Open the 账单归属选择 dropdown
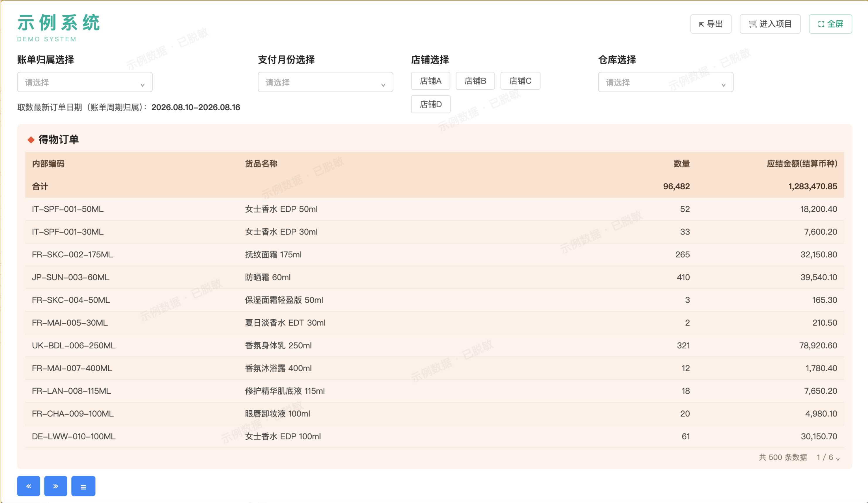 [x=85, y=82]
